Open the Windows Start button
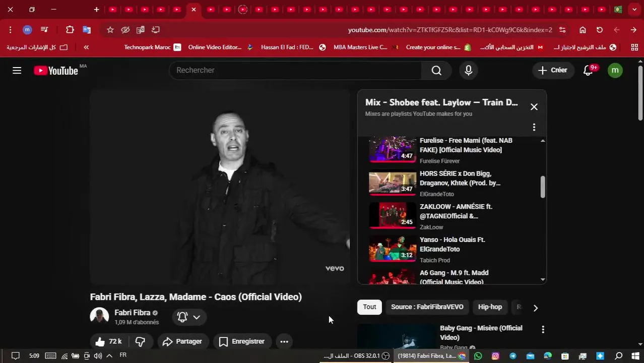Image resolution: width=644 pixels, height=363 pixels. [x=635, y=356]
